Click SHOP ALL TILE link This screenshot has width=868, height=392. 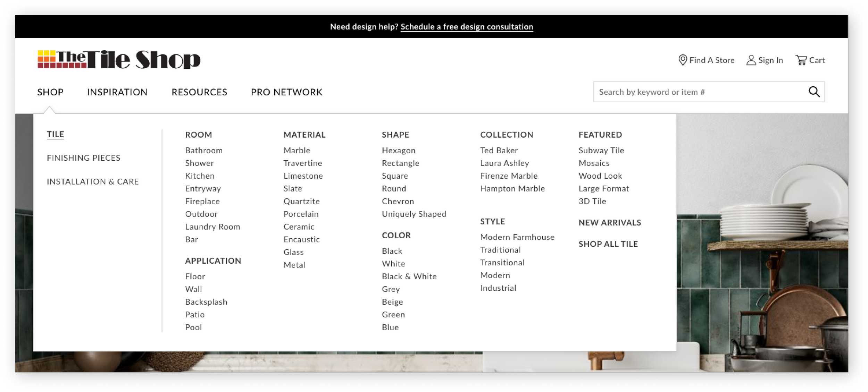pos(608,244)
